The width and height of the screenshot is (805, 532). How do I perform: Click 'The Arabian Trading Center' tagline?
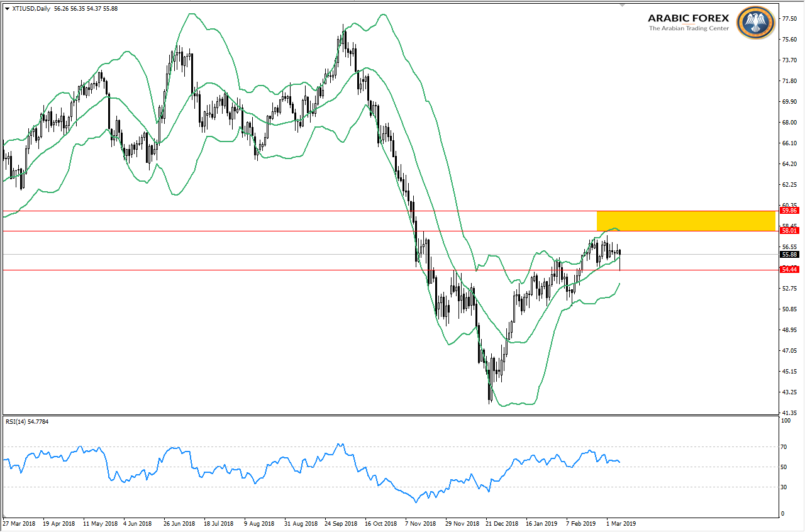pyautogui.click(x=689, y=28)
